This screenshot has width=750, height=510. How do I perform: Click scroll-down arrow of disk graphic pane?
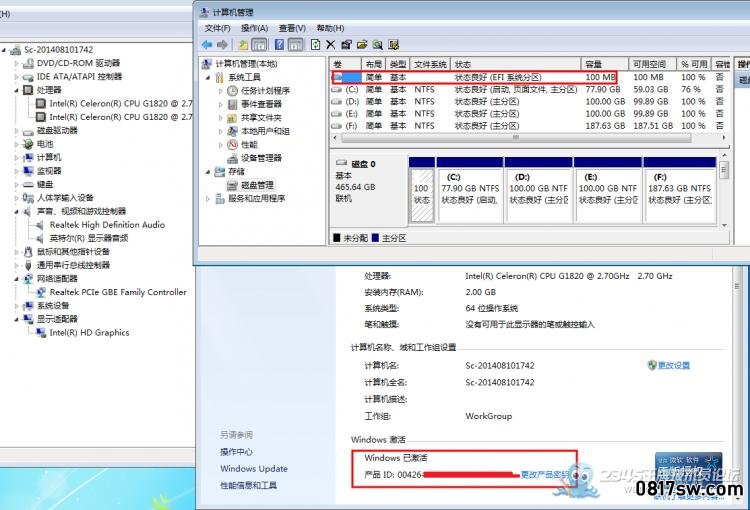click(724, 225)
